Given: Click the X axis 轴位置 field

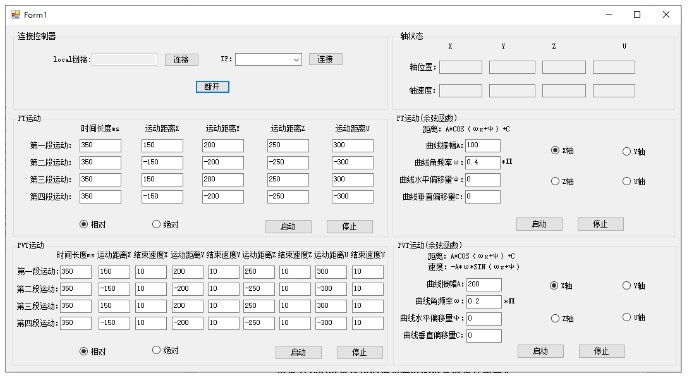Looking at the screenshot, I should tap(461, 67).
